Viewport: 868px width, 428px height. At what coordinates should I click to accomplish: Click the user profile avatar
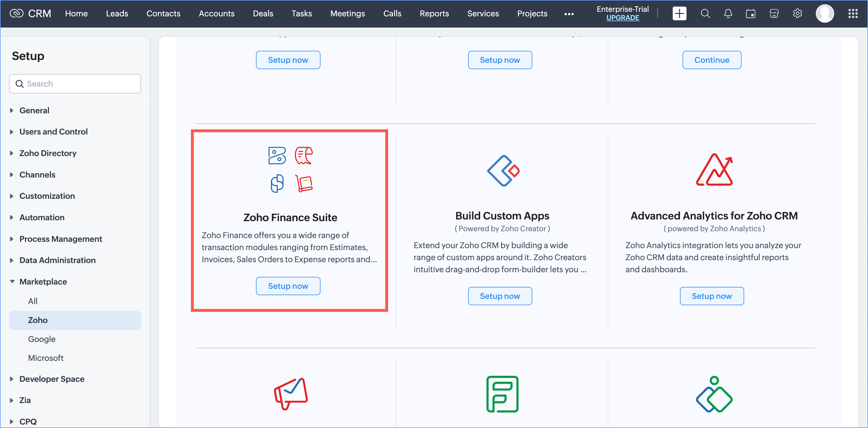pyautogui.click(x=824, y=13)
